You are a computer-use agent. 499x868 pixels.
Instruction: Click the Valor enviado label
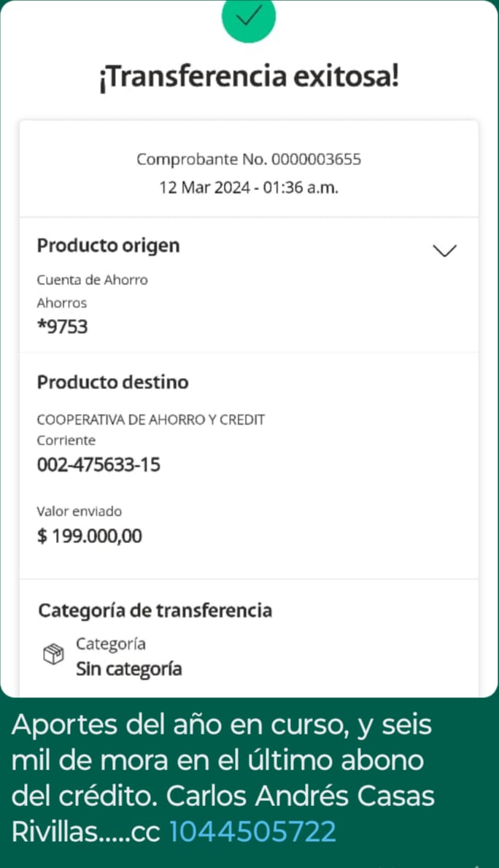click(79, 512)
